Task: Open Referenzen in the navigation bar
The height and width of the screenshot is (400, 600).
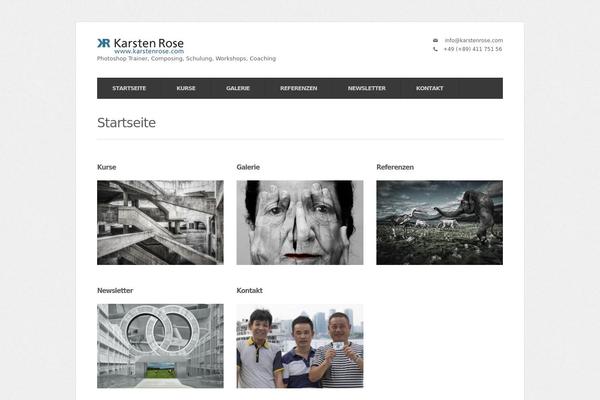Action: [298, 88]
